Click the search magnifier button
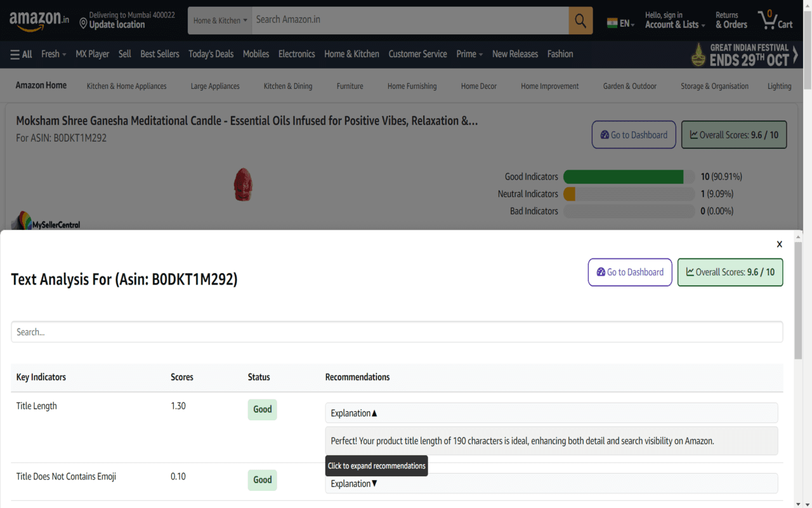Image resolution: width=812 pixels, height=508 pixels. (x=580, y=20)
